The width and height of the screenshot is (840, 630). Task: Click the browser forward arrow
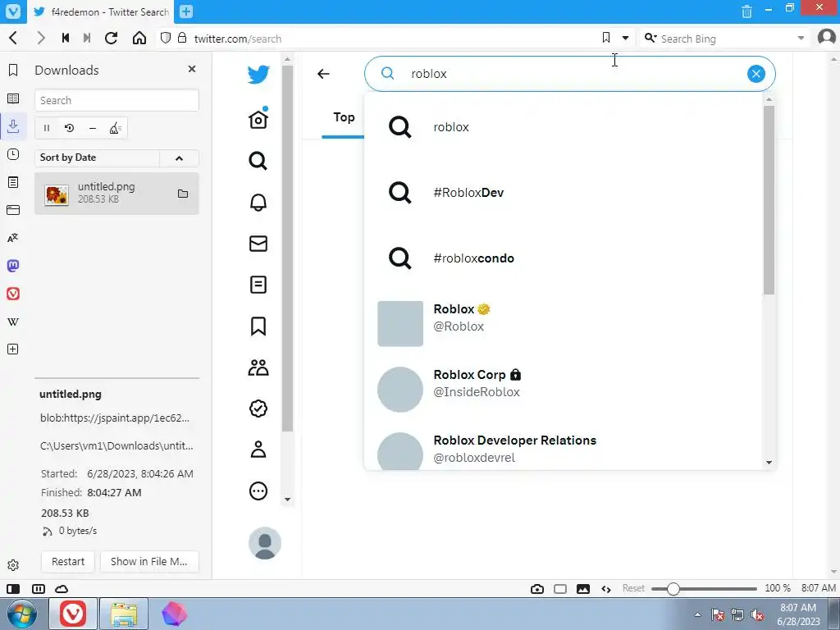(x=41, y=38)
